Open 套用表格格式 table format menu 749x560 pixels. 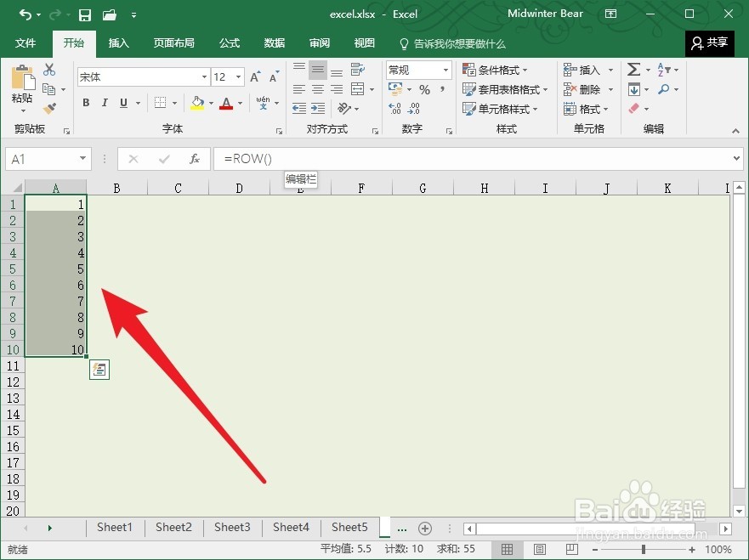pyautogui.click(x=505, y=89)
